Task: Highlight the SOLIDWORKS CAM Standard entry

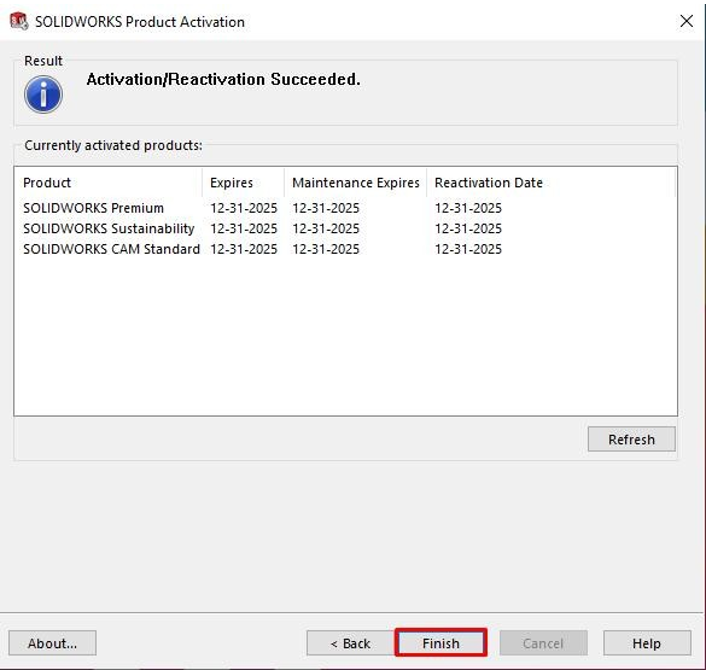Action: tap(111, 249)
